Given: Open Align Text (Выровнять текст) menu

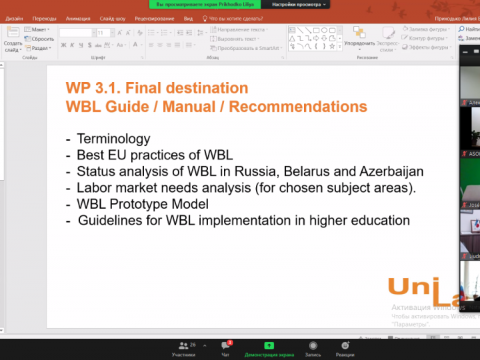Looking at the screenshot, I should coord(235,39).
